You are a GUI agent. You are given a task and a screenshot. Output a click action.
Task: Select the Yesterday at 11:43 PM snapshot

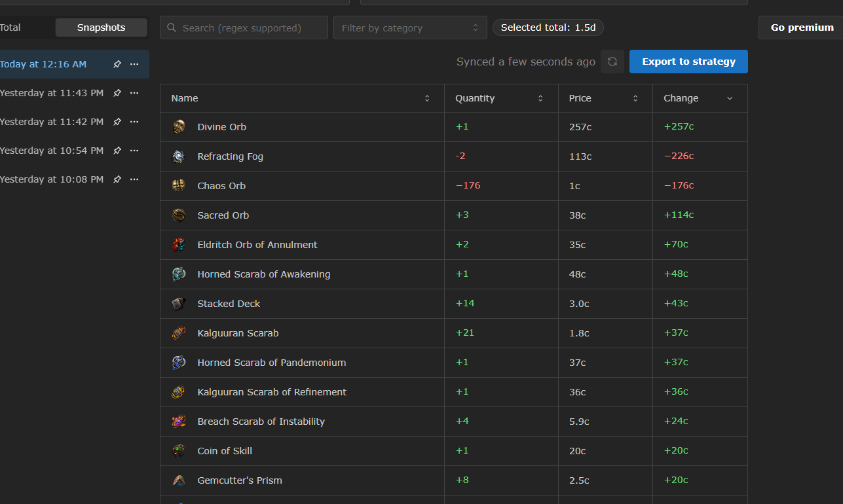coord(52,93)
